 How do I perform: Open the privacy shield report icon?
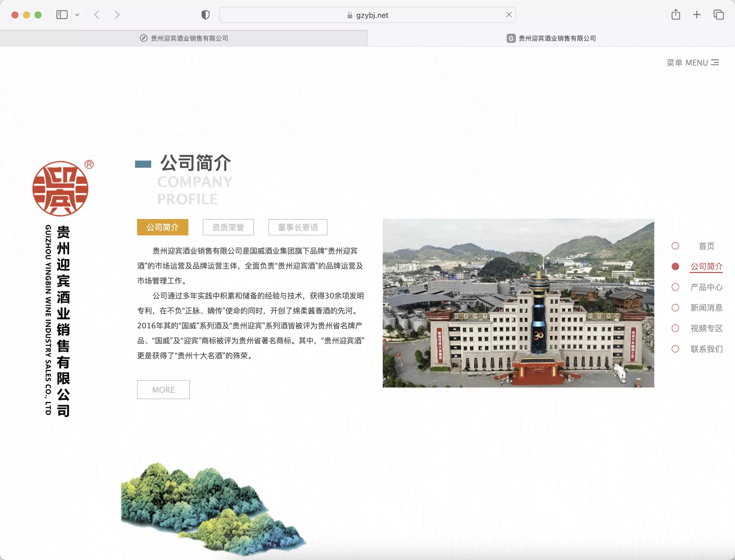tap(205, 15)
